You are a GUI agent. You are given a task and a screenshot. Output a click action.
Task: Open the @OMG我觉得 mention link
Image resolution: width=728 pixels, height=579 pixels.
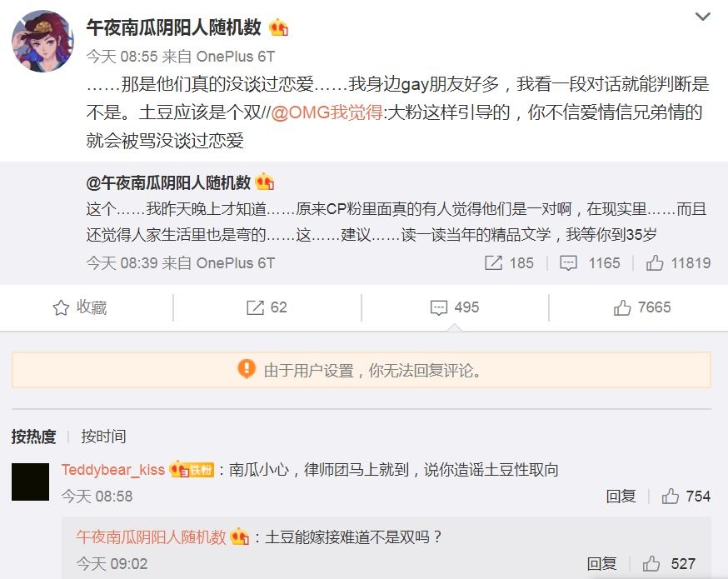(327, 112)
